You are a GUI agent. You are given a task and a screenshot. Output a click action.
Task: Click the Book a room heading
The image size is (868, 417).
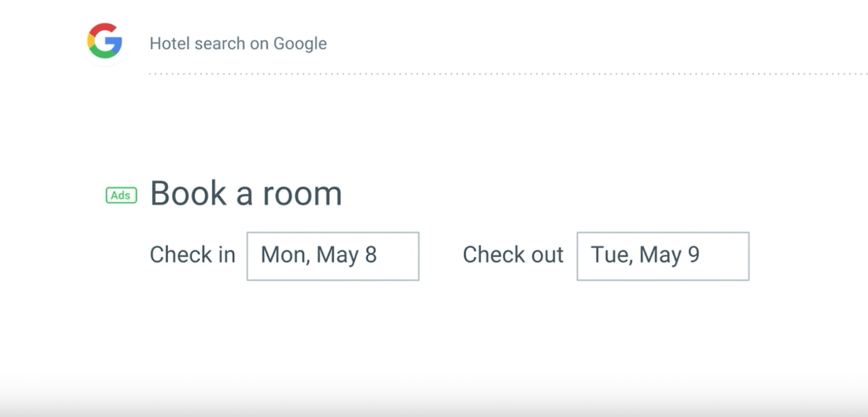246,194
